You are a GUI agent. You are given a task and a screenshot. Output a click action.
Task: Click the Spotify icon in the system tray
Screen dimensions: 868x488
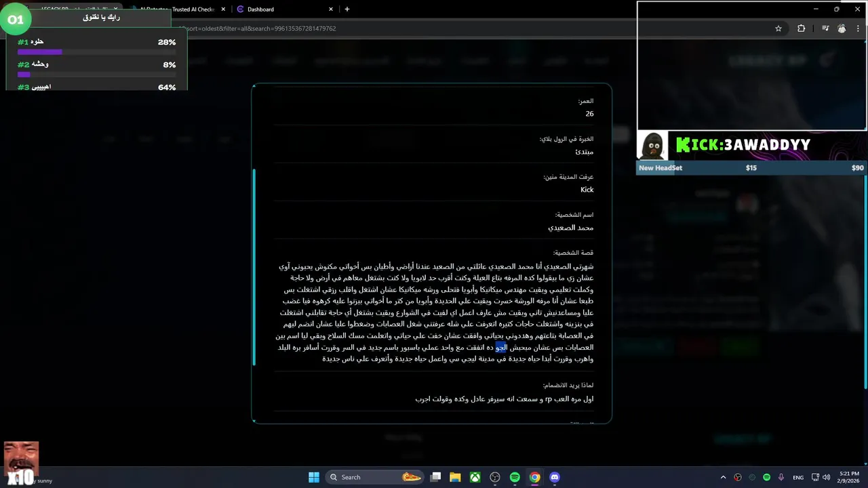[x=767, y=477]
